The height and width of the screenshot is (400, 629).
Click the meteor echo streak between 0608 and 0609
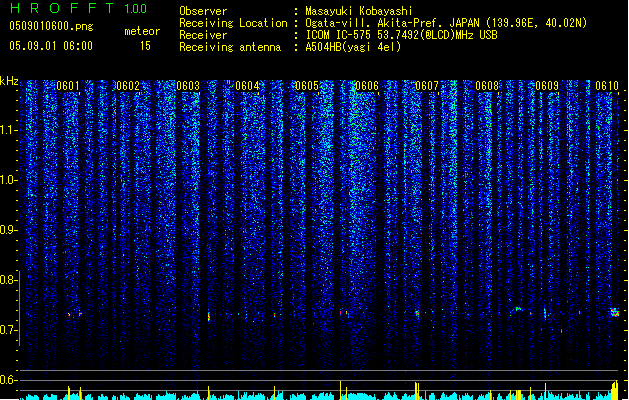517,309
